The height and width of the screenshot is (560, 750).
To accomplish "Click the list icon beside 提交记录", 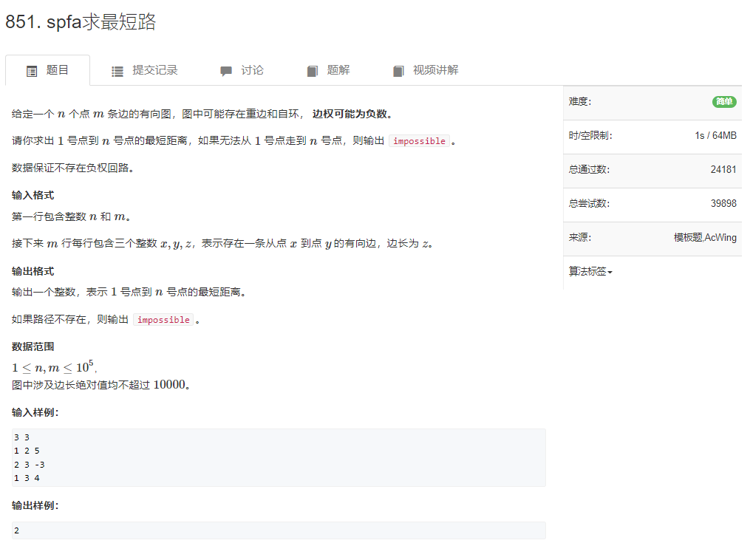I will tap(117, 71).
